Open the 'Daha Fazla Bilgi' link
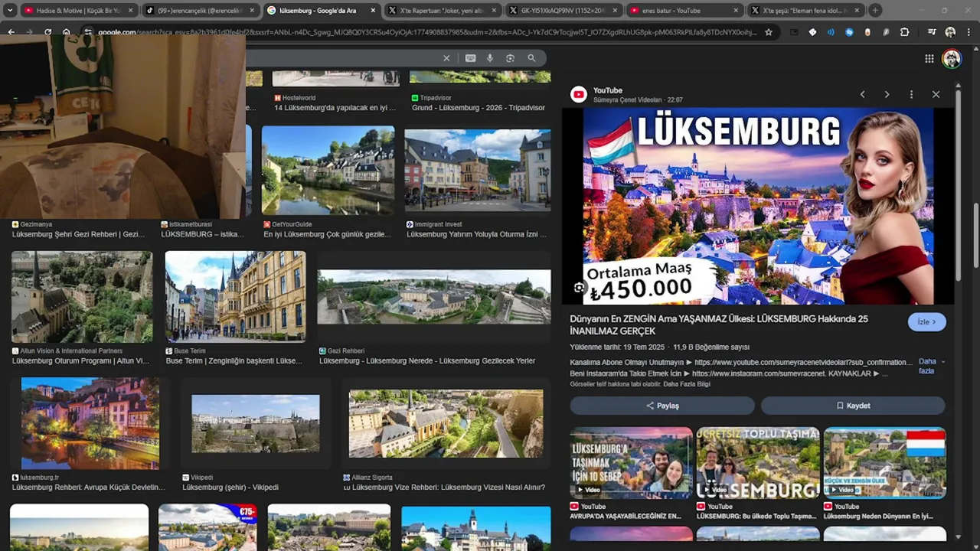 [x=687, y=384]
